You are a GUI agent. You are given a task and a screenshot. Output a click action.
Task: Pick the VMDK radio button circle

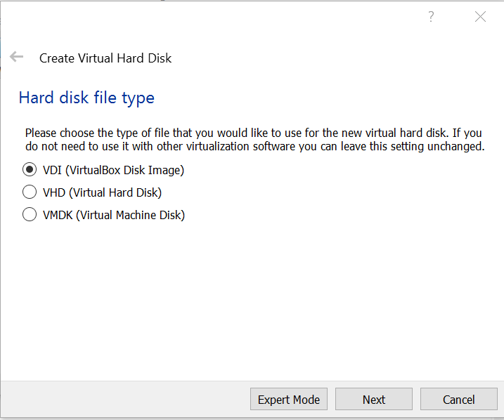[x=30, y=215]
